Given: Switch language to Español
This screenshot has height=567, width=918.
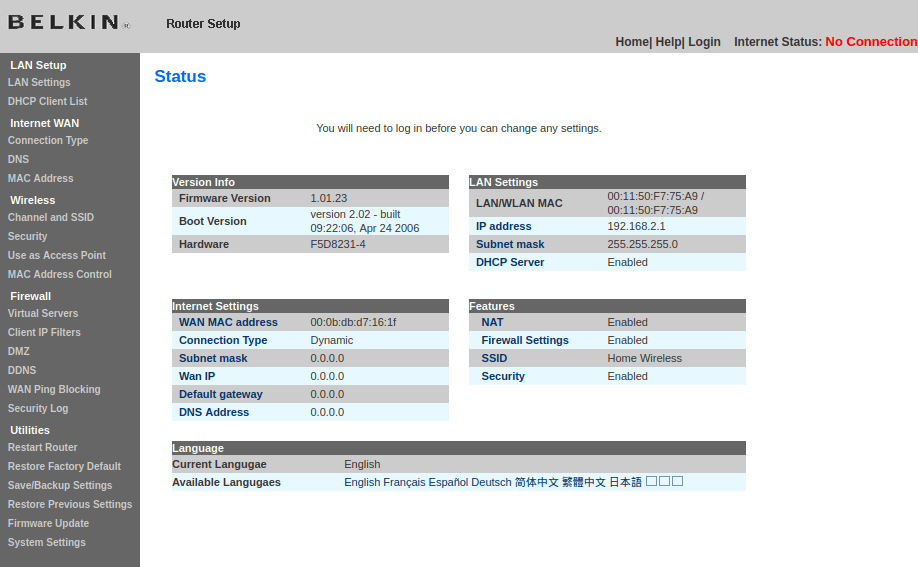Looking at the screenshot, I should (448, 482).
